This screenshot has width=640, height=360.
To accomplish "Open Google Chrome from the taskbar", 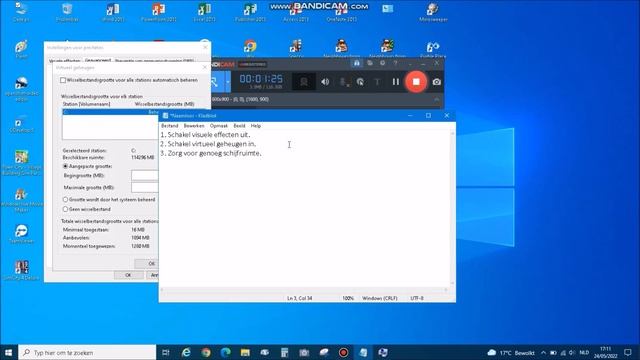I will click(x=206, y=352).
